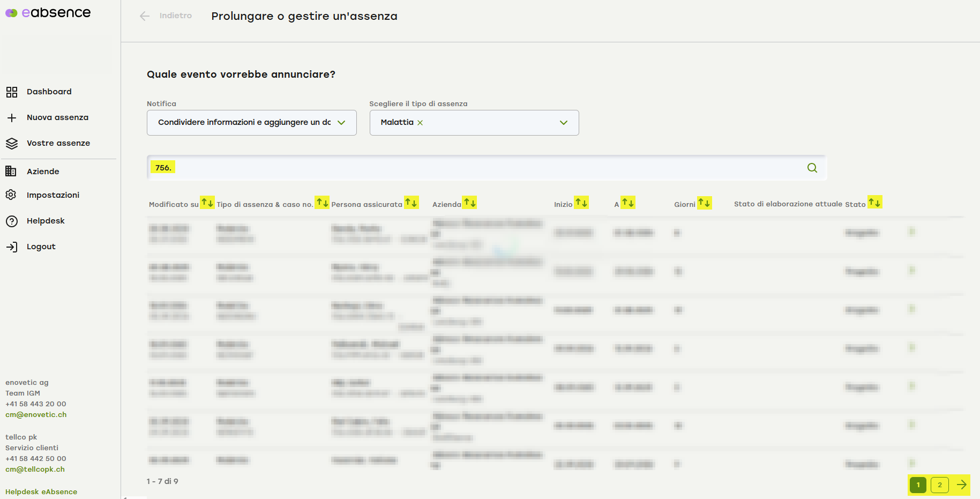Sort by Persona assicurata column arrows
980x499 pixels.
pyautogui.click(x=411, y=203)
